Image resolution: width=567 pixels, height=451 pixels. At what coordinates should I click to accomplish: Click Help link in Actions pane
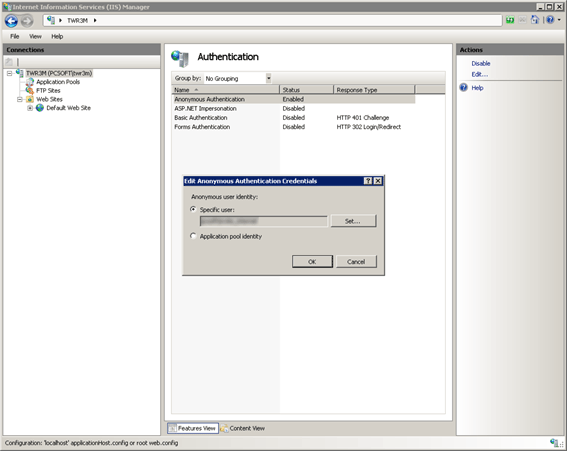(477, 88)
